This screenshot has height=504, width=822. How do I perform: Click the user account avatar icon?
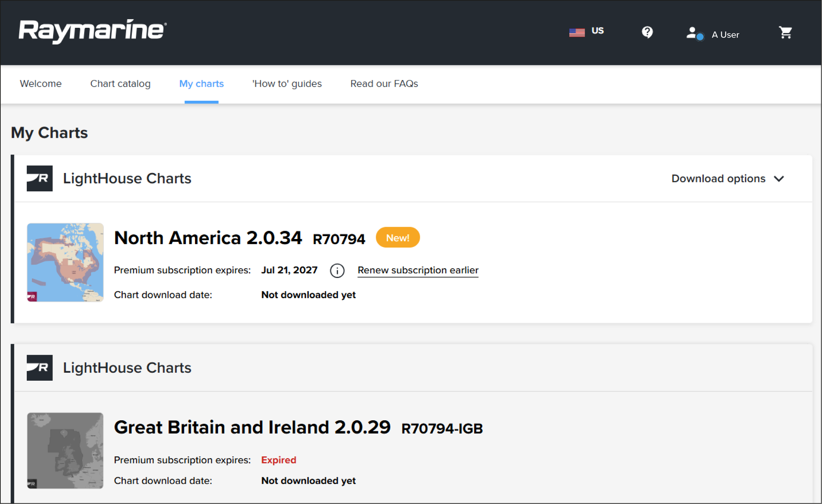[x=694, y=34]
